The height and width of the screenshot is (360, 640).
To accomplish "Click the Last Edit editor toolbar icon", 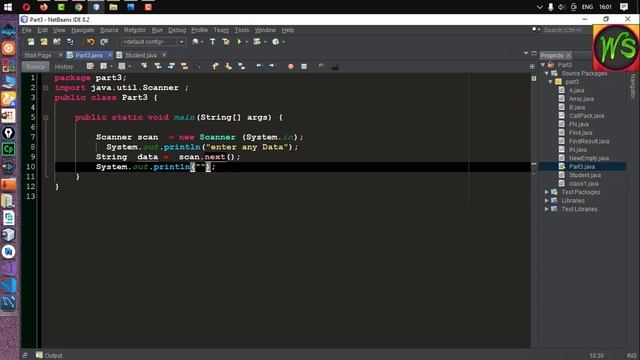I will pos(90,66).
